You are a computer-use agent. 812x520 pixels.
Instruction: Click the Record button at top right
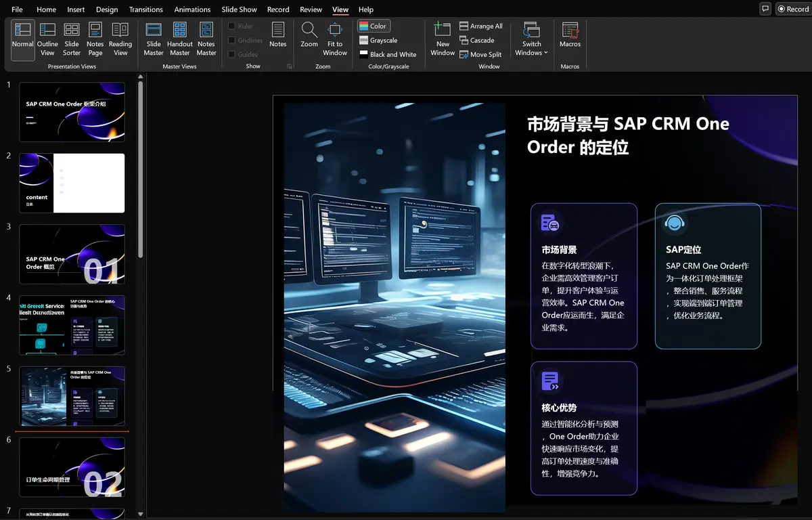point(793,9)
